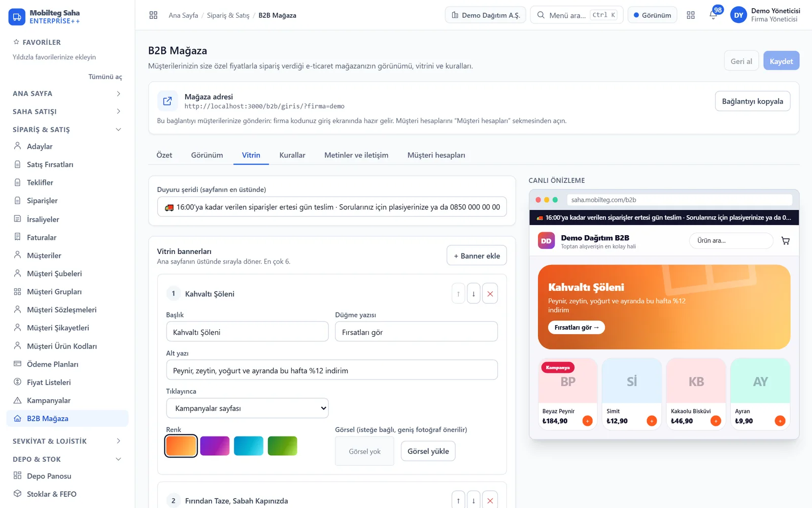Open Kampanyalar in the sidebar
The height and width of the screenshot is (508, 812).
pyautogui.click(x=67, y=400)
